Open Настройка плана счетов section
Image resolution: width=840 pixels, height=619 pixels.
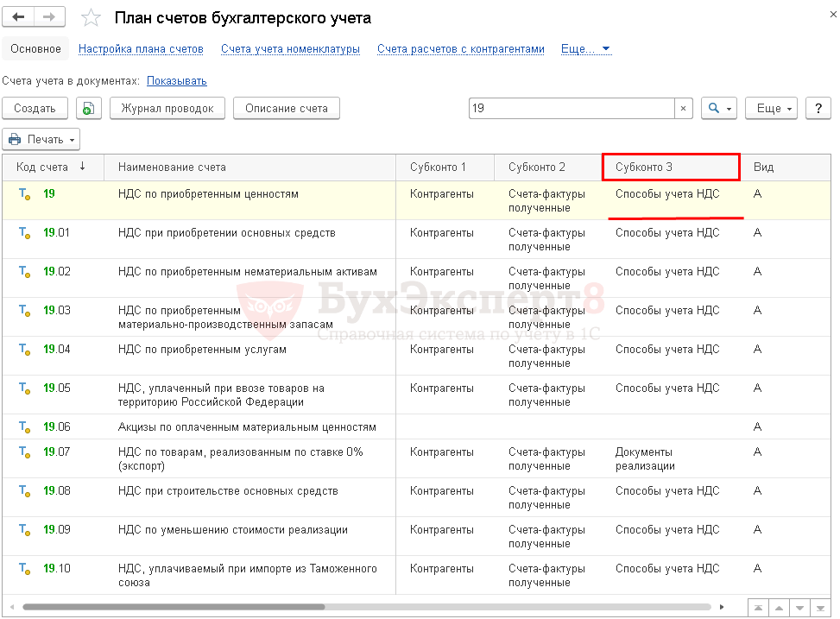pyautogui.click(x=141, y=49)
